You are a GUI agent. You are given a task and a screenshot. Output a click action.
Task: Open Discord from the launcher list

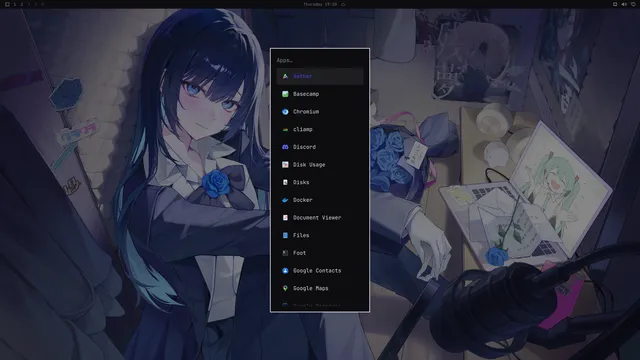click(320, 147)
